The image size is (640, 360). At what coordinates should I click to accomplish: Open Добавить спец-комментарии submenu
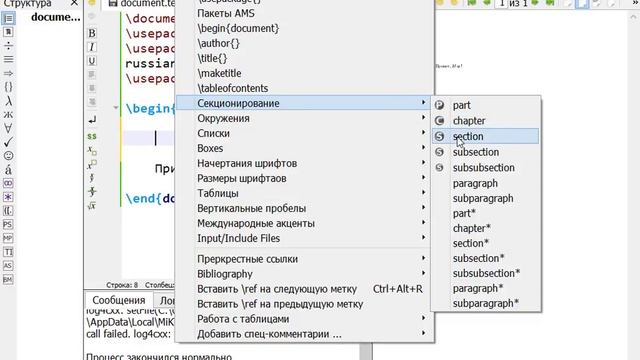tap(305, 334)
